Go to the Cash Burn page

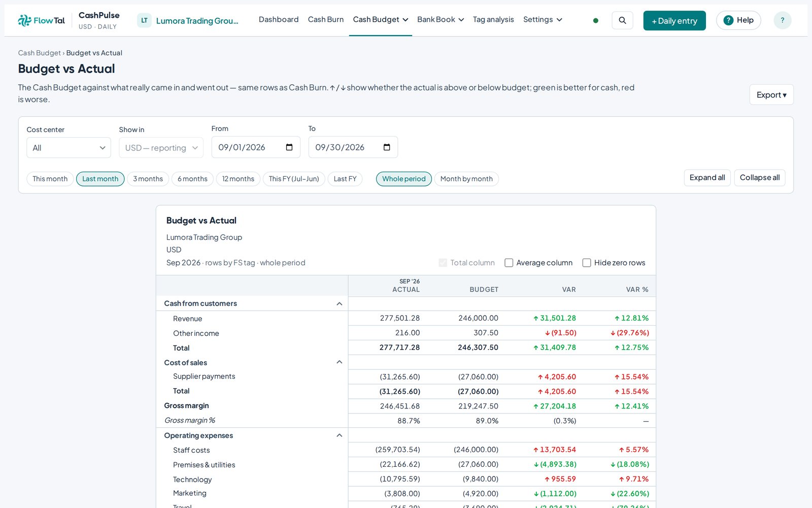[326, 20]
